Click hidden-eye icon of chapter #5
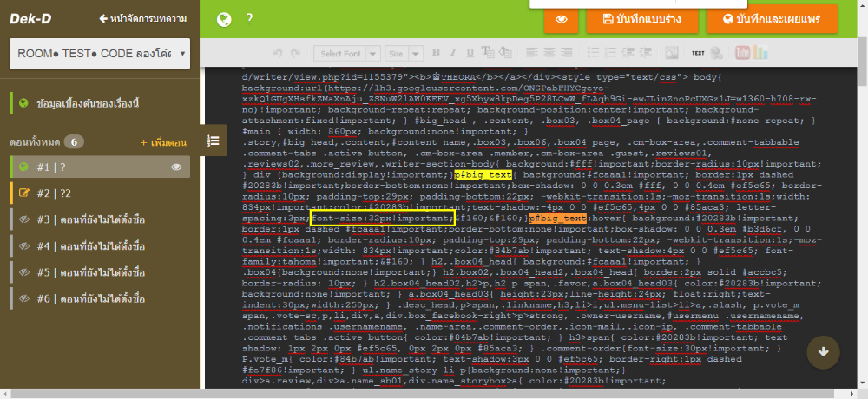Screen dimensions: 868x399 tap(23, 273)
